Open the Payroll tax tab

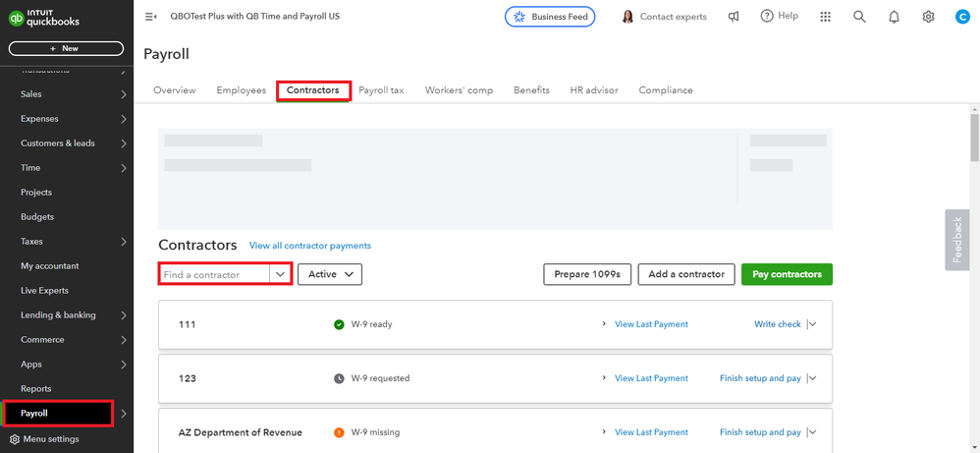[x=381, y=90]
